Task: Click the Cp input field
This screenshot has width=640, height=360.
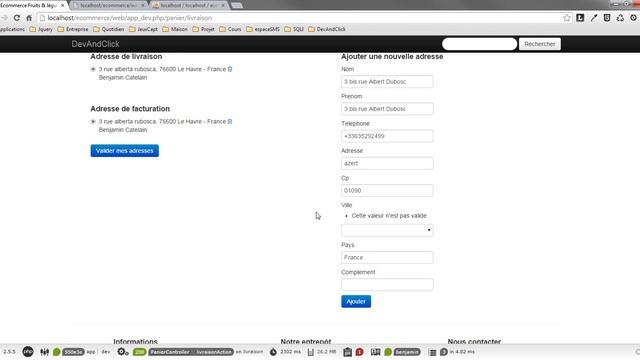Action: 387,190
